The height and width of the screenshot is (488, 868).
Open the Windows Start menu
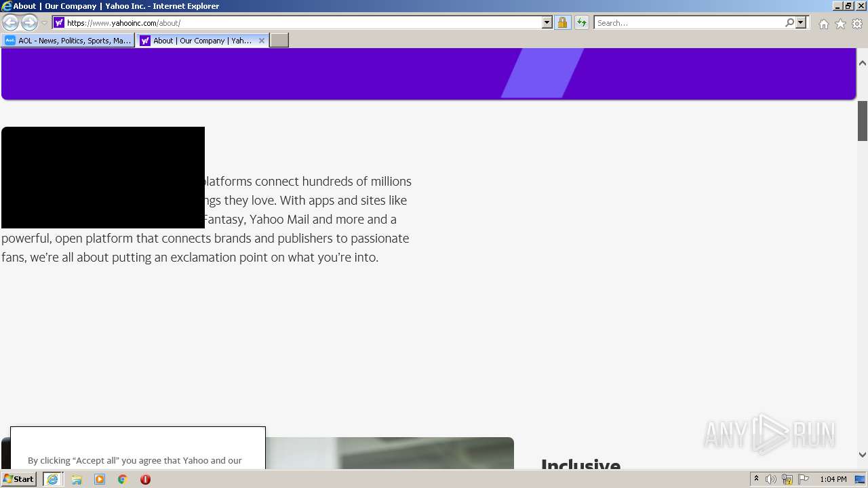pos(18,479)
